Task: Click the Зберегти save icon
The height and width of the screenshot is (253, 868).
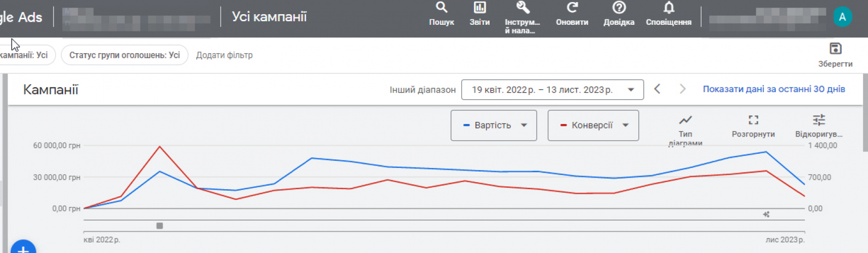Action: point(835,49)
